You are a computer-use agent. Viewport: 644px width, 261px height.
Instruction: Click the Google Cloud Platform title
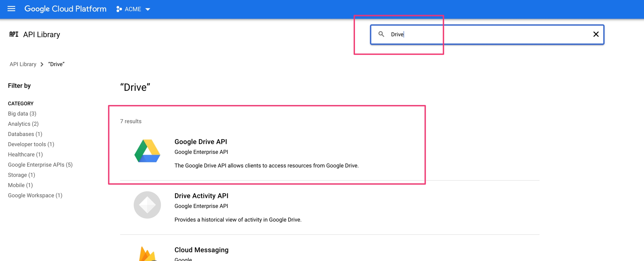(x=65, y=9)
